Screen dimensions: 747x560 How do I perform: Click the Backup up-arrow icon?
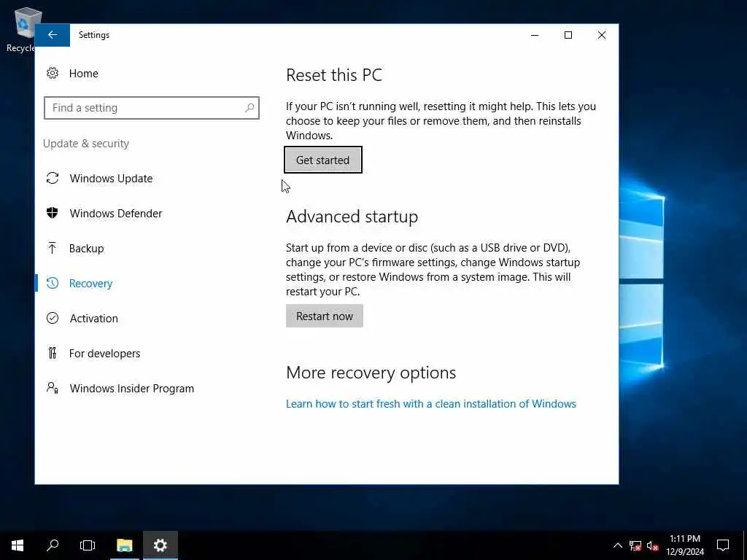(x=53, y=248)
